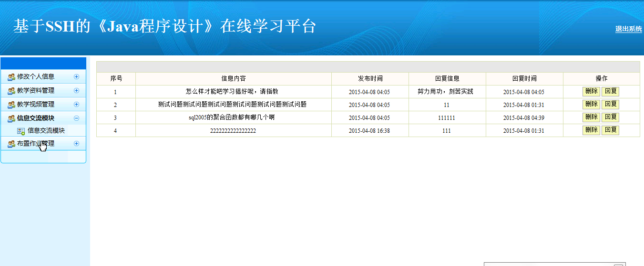The width and height of the screenshot is (644, 266).
Task: Click the message 怎么样才能吧学习搞好呢，请指教
Action: coord(232,92)
